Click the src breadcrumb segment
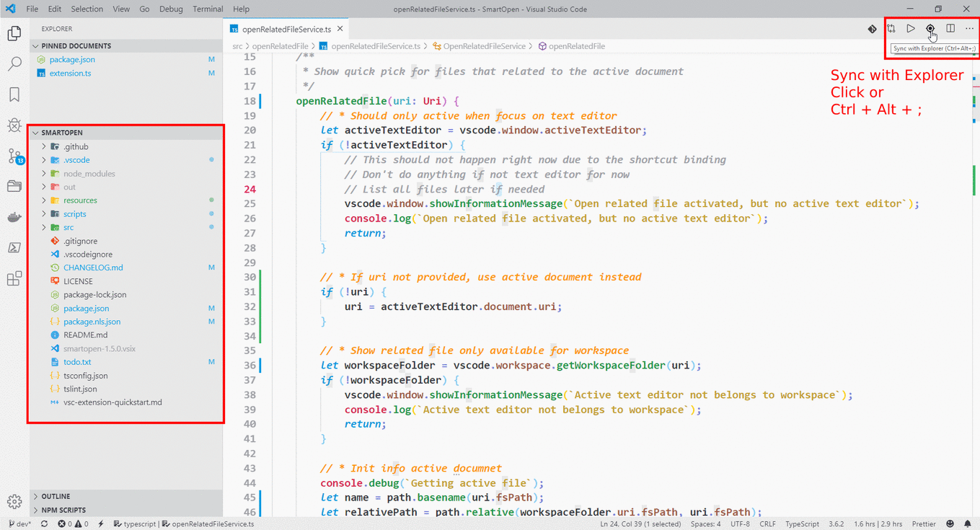 (237, 45)
